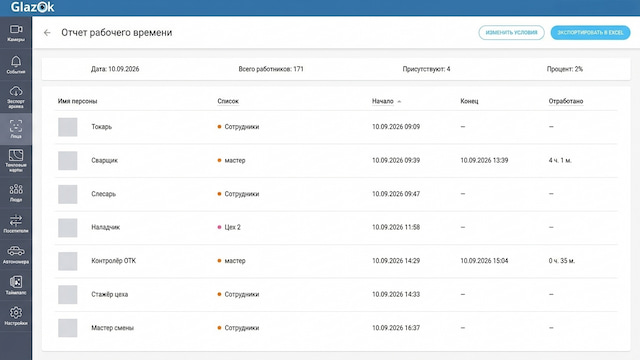Screen dimensions: 640x360
Task: Click start time 10.09.2026 09:39
Action: [x=396, y=160]
